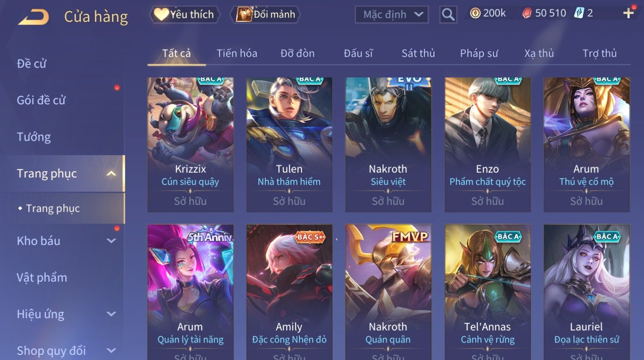Click the golden back arrow icon
This screenshot has width=644, height=360.
[x=33, y=17]
